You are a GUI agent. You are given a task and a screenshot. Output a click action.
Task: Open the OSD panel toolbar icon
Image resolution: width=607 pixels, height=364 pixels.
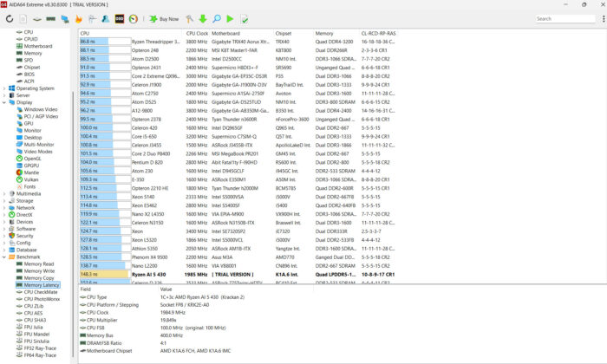click(x=120, y=18)
